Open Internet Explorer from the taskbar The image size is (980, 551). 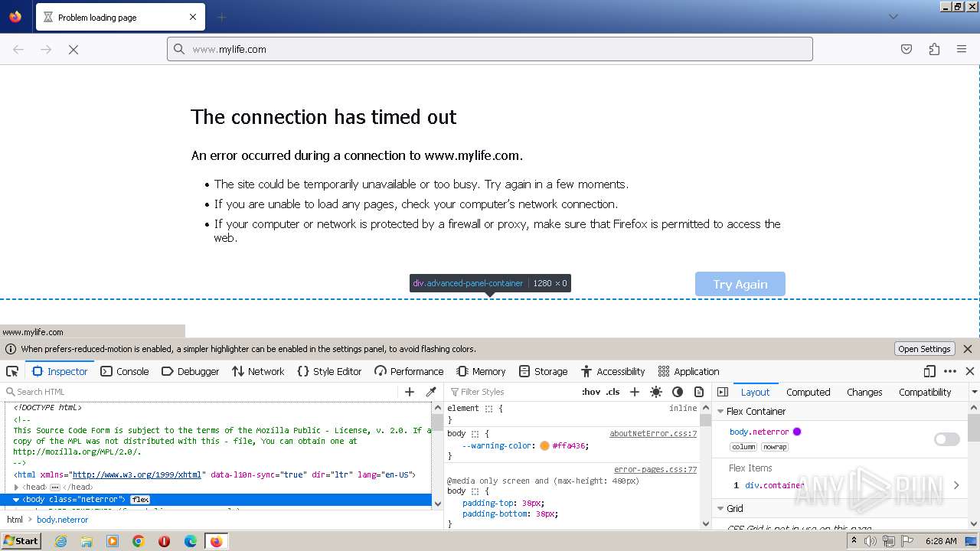(x=60, y=541)
